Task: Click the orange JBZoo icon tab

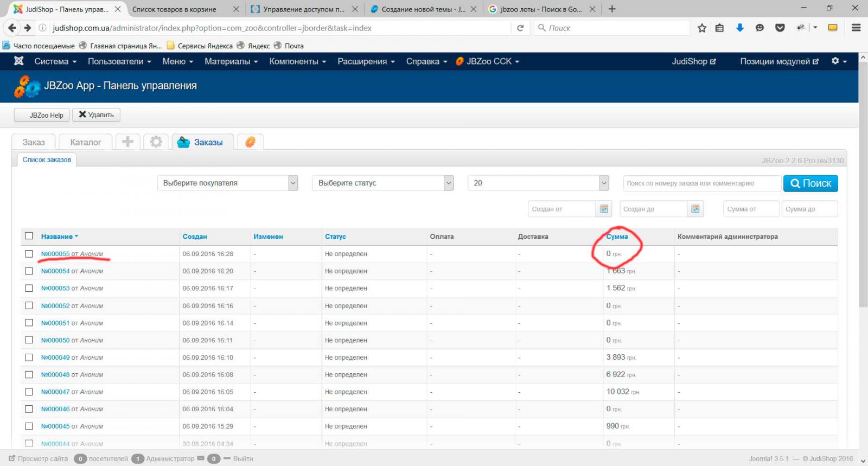Action: click(250, 142)
